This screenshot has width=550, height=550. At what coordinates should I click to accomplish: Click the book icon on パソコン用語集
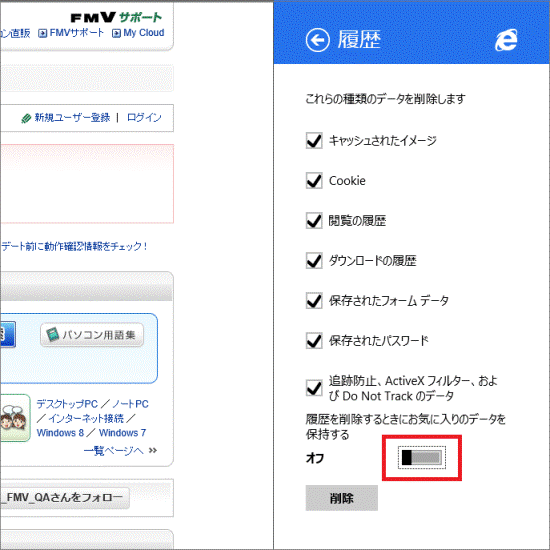[53, 335]
